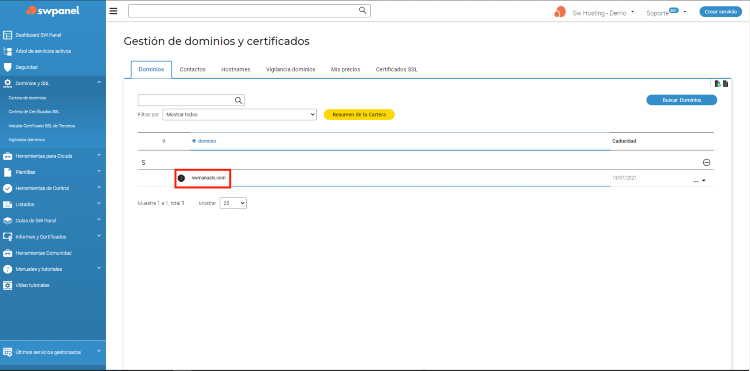Click the Caducidad column header
The height and width of the screenshot is (371, 750).
624,141
